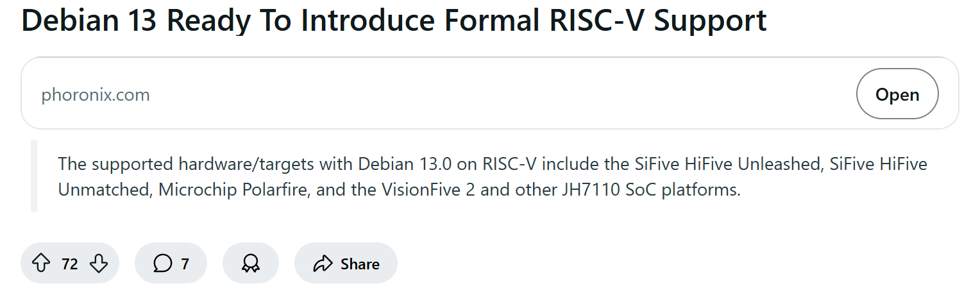
Task: Click the gray quote bar beside the excerpt
Action: (x=34, y=176)
